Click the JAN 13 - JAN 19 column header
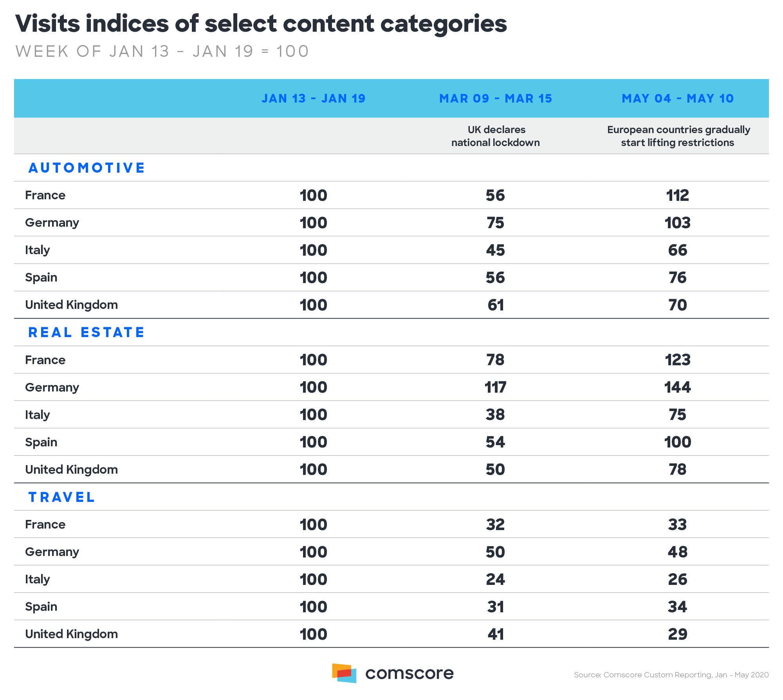Viewport: 783px width, 700px height. tap(313, 98)
